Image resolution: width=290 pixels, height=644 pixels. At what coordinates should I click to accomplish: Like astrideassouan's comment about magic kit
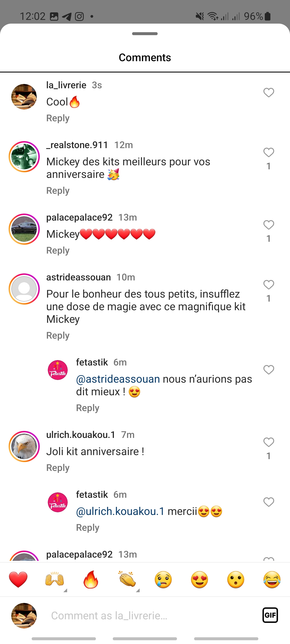[x=269, y=285]
